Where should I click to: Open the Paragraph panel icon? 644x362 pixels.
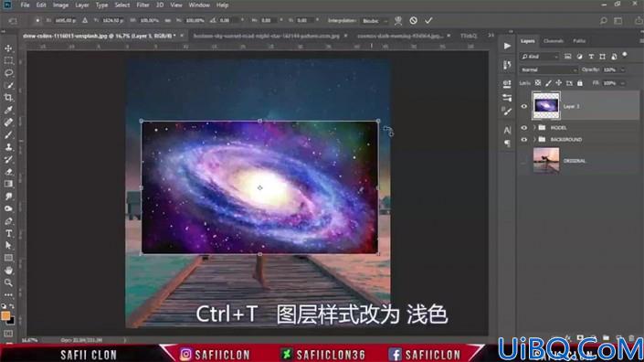click(507, 143)
